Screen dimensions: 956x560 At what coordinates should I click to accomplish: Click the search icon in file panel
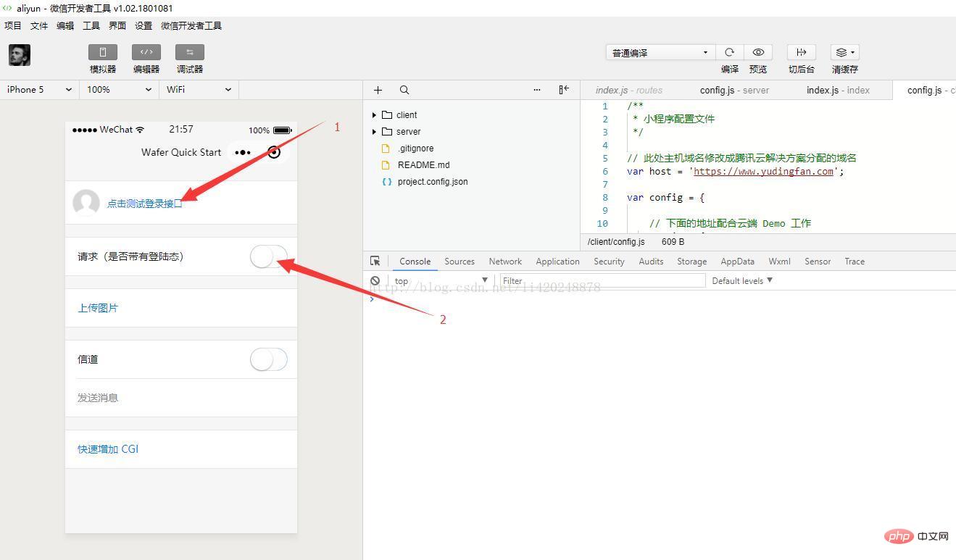point(404,90)
